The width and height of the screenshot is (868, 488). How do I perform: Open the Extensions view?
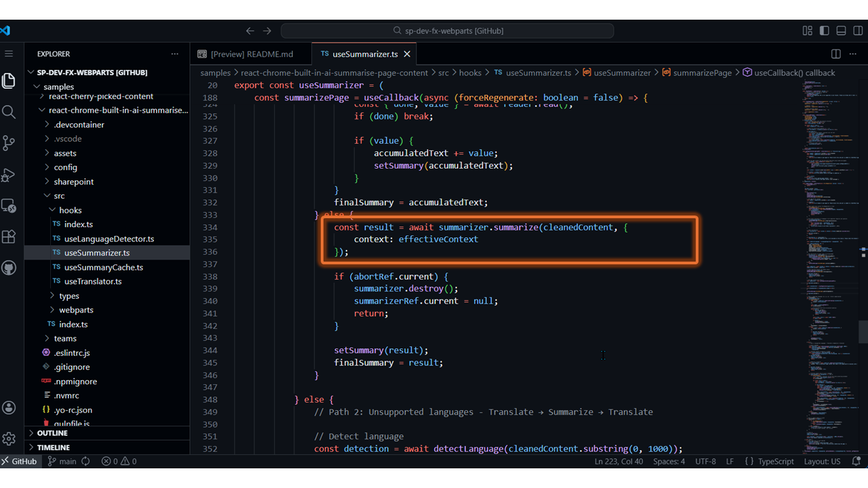pos(9,237)
